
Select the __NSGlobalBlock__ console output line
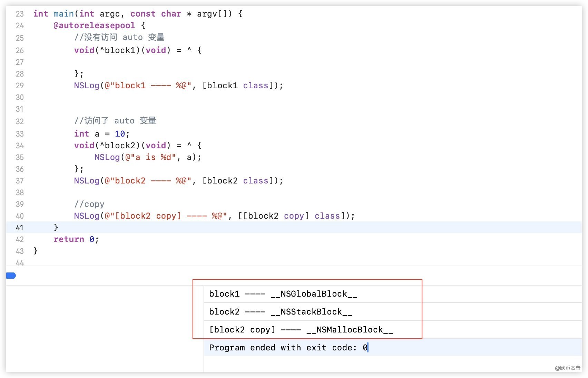[283, 294]
